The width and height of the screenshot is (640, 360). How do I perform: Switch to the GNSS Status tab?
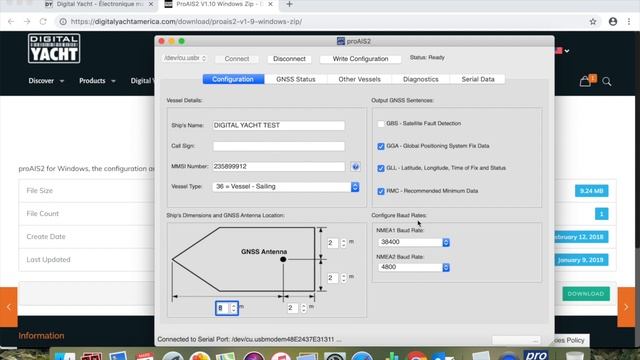[x=296, y=79]
